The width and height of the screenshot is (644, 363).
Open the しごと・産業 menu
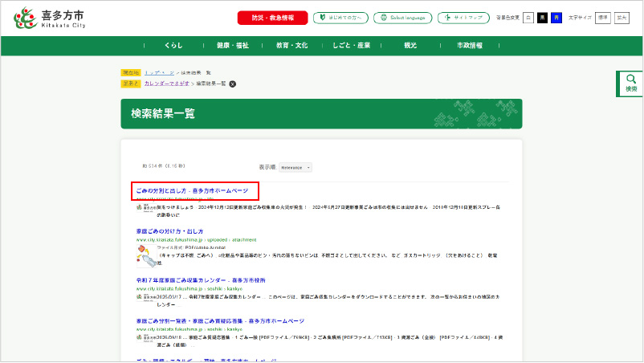[x=352, y=46]
